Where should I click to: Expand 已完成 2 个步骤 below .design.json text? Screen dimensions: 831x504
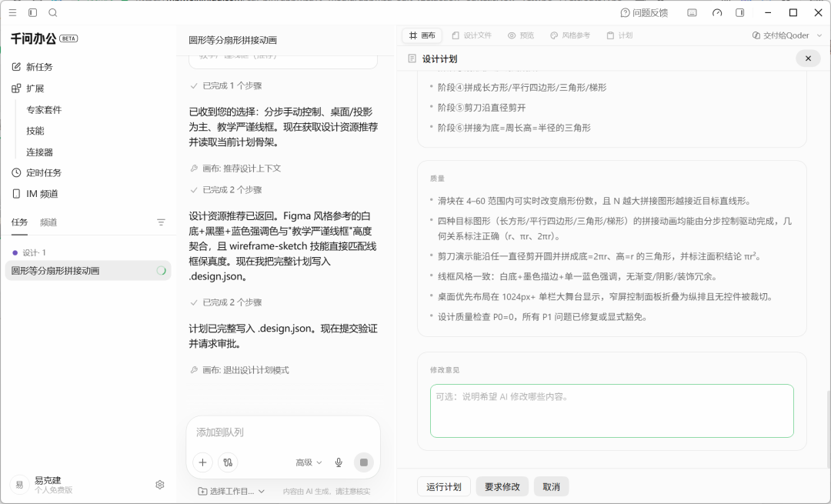coord(226,302)
